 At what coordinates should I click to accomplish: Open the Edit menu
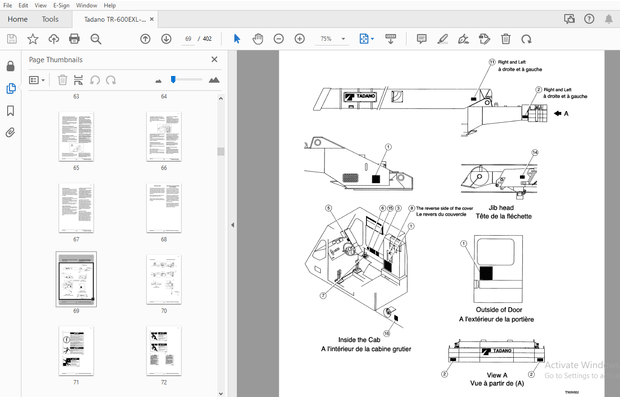click(x=23, y=6)
